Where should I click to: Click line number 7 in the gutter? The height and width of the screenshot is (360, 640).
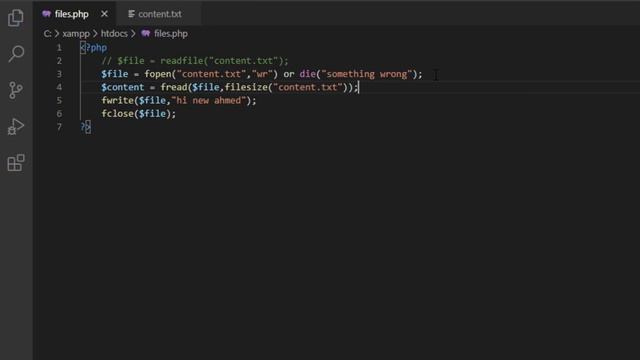tap(59, 127)
